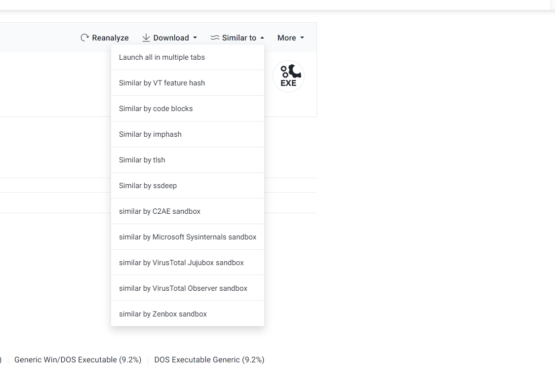Open the Download dropdown caret

(195, 38)
